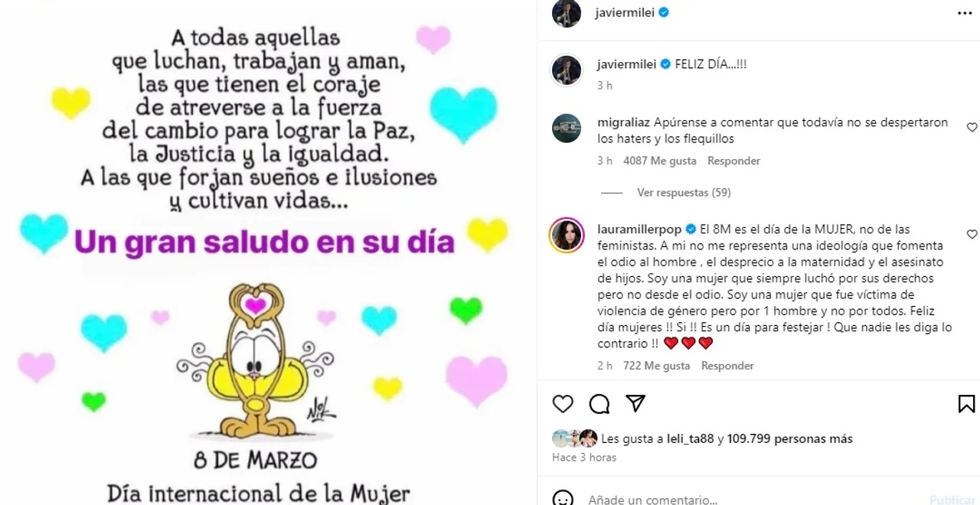This screenshot has height=505, width=980.
Task: Reply to lauramillerpop's comment with Responder
Action: click(727, 366)
